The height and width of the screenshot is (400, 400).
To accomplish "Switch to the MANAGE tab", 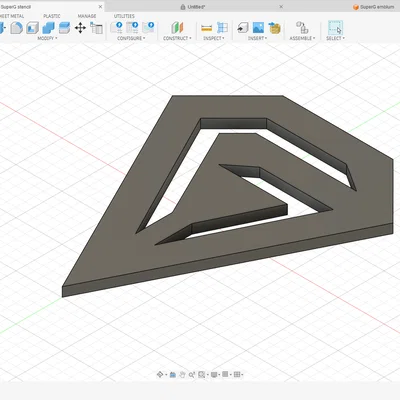I will click(x=87, y=16).
